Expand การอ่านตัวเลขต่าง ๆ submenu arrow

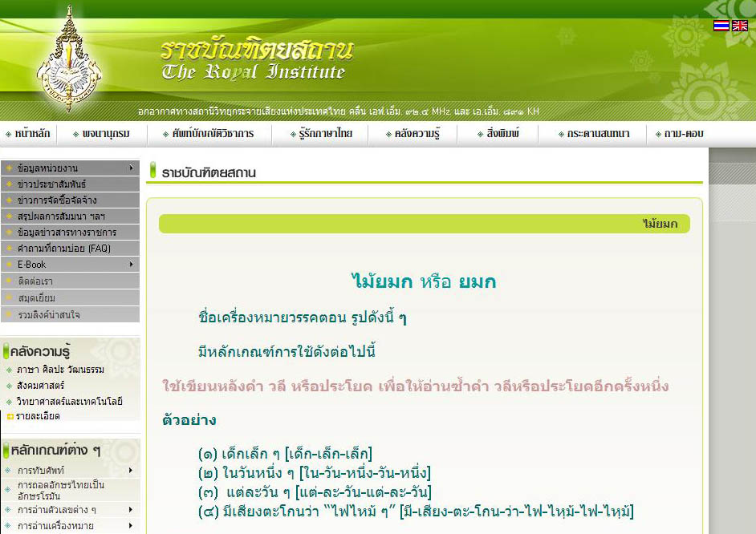click(131, 509)
